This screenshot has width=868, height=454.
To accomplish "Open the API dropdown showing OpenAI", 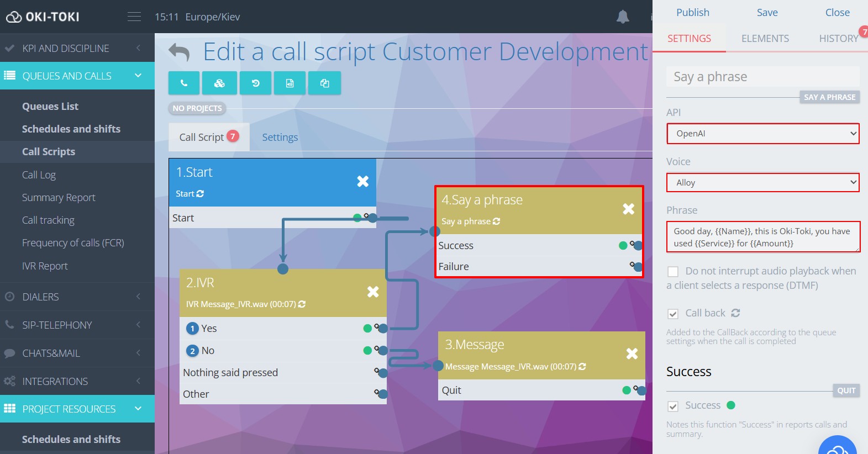I will pos(762,134).
